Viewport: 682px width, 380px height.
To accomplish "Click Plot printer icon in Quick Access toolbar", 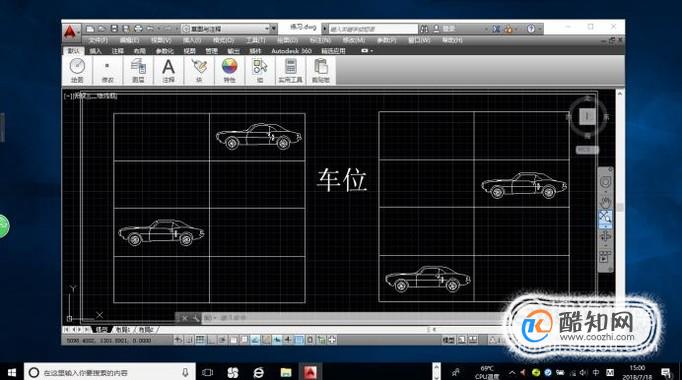I will click(x=138, y=29).
